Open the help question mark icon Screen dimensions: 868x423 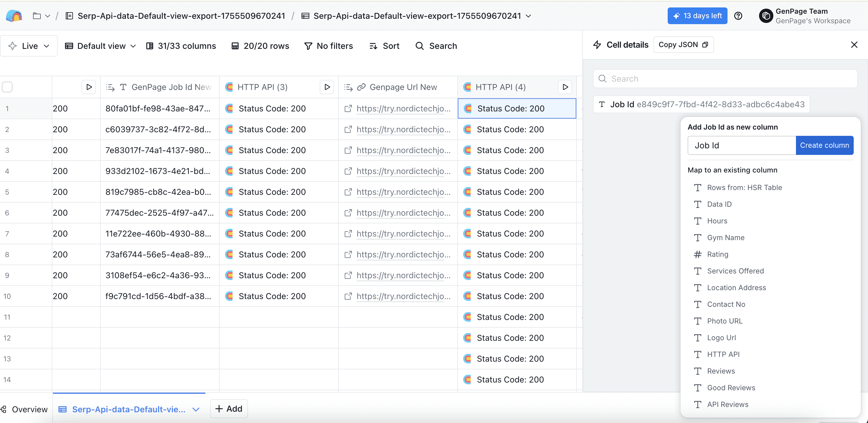(738, 16)
